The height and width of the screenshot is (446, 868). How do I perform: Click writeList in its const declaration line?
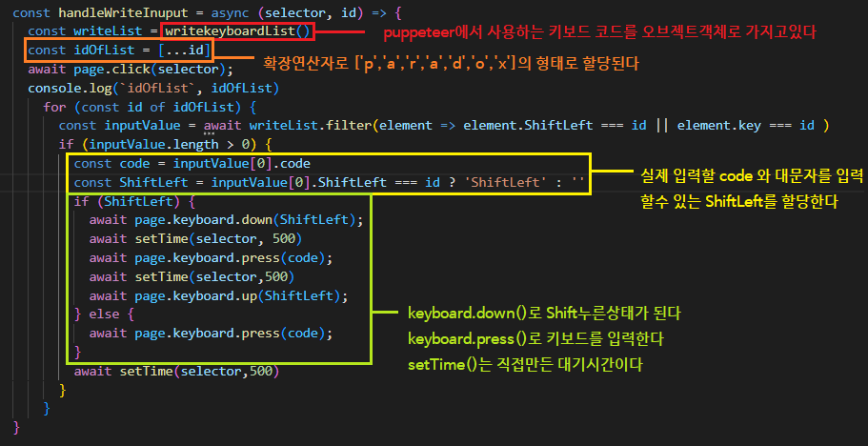click(x=108, y=31)
